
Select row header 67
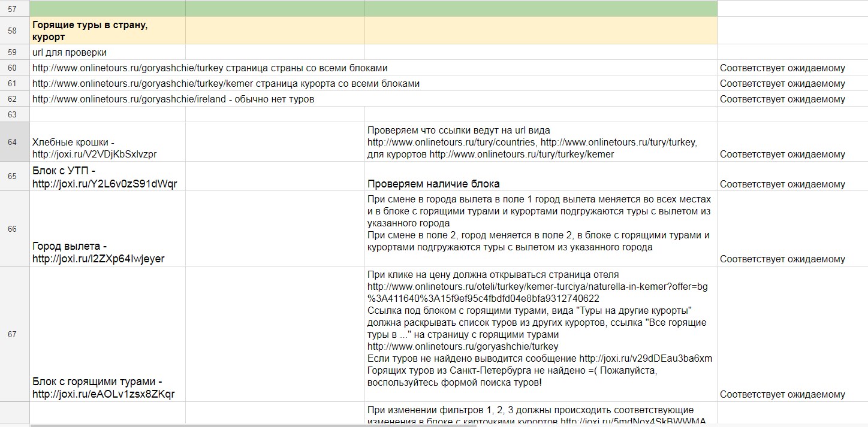(x=14, y=334)
